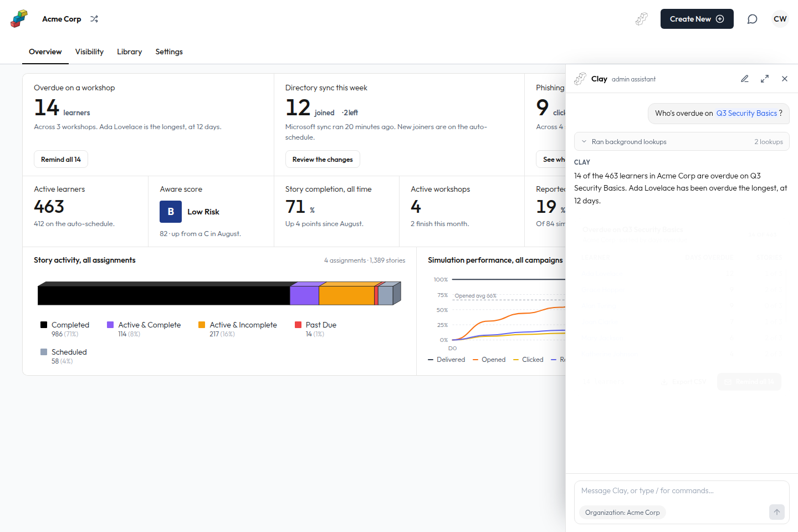This screenshot has width=798, height=532.
Task: Switch to the Overview tab
Action: [x=45, y=52]
